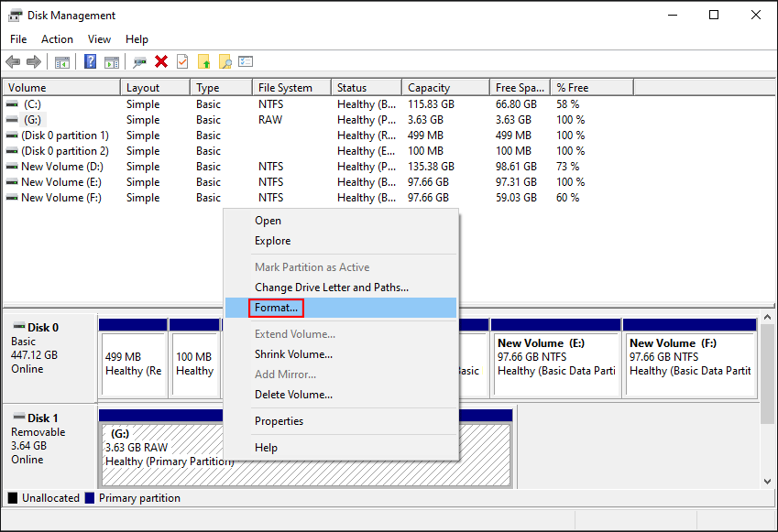The height and width of the screenshot is (532, 778).
Task: Click the scrollbar down arrow on right
Action: point(768,480)
